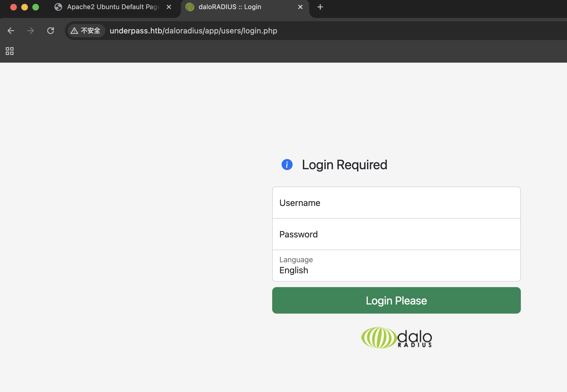The image size is (567, 392).
Task: Open the Language dropdown showing English
Action: [396, 266]
